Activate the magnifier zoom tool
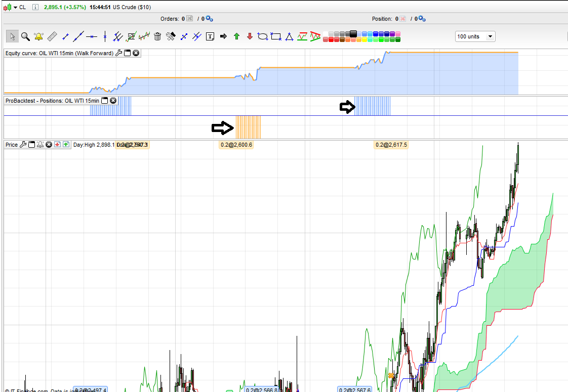 [x=25, y=36]
